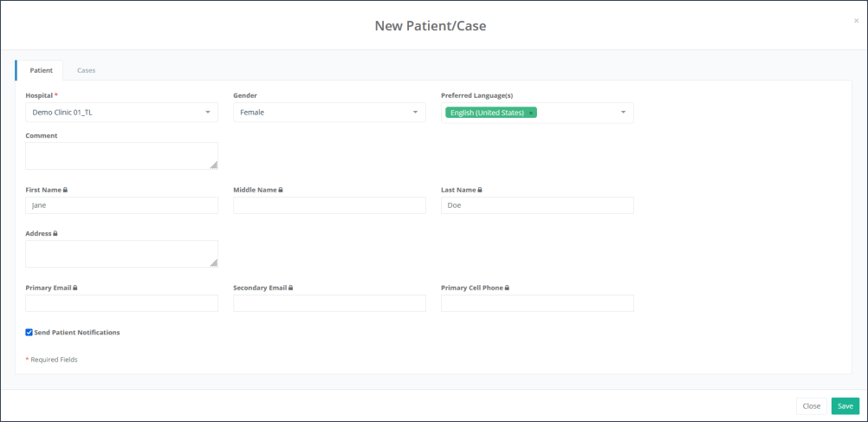Screen dimensions: 868x422
Task: Click the First Name field containing Jane
Action: click(x=122, y=205)
